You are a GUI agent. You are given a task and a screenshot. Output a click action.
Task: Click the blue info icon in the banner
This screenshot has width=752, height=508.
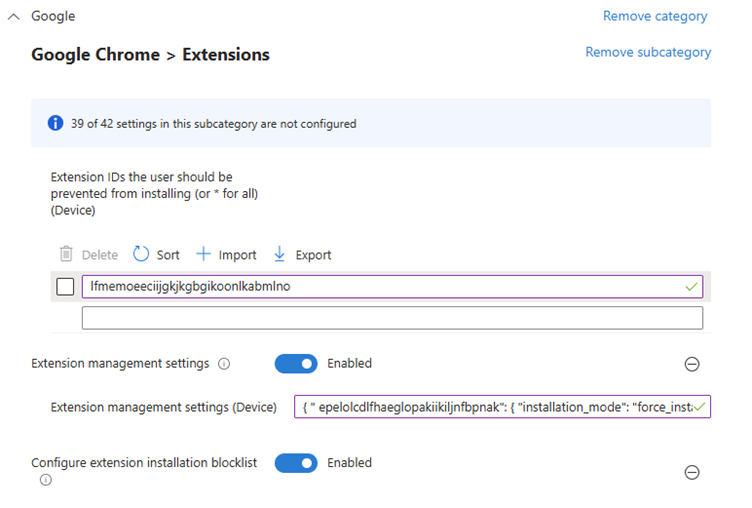pos(55,123)
